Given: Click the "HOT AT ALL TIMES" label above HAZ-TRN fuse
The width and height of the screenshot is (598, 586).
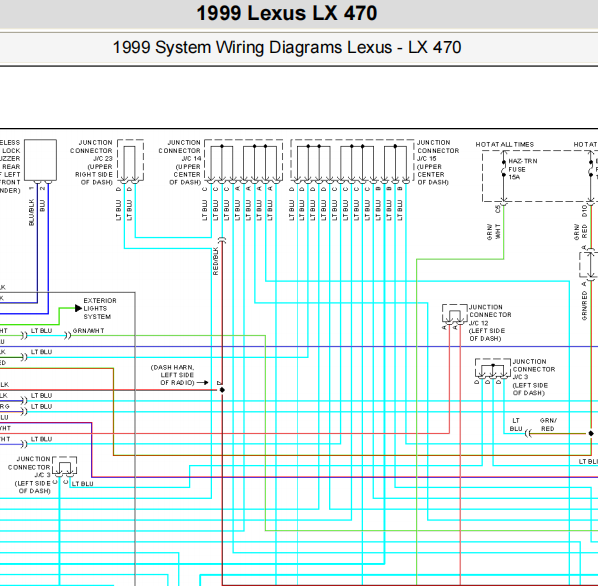Looking at the screenshot, I should (x=505, y=144).
